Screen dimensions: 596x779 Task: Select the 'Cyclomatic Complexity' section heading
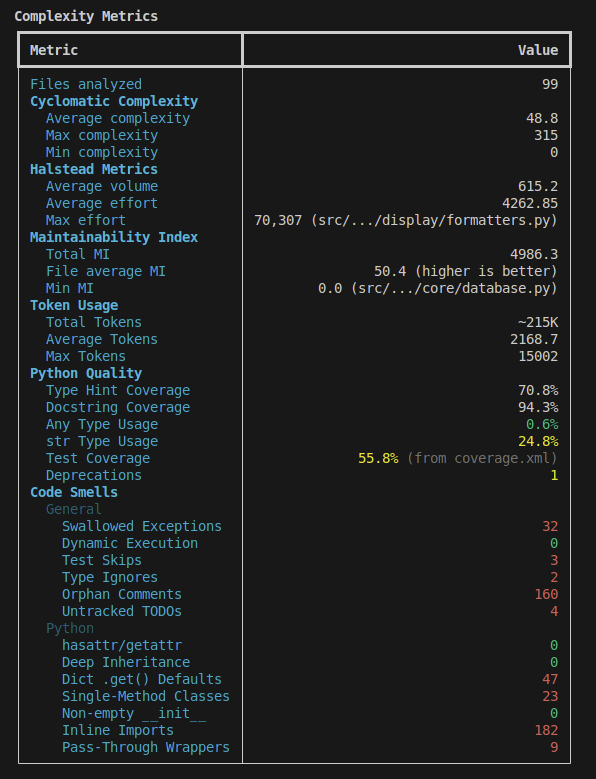(114, 101)
